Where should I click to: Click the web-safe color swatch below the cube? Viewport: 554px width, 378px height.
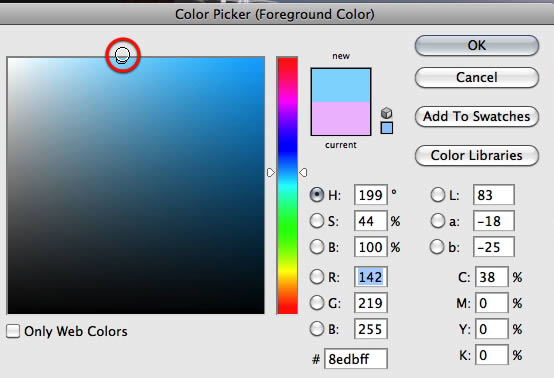[x=387, y=128]
